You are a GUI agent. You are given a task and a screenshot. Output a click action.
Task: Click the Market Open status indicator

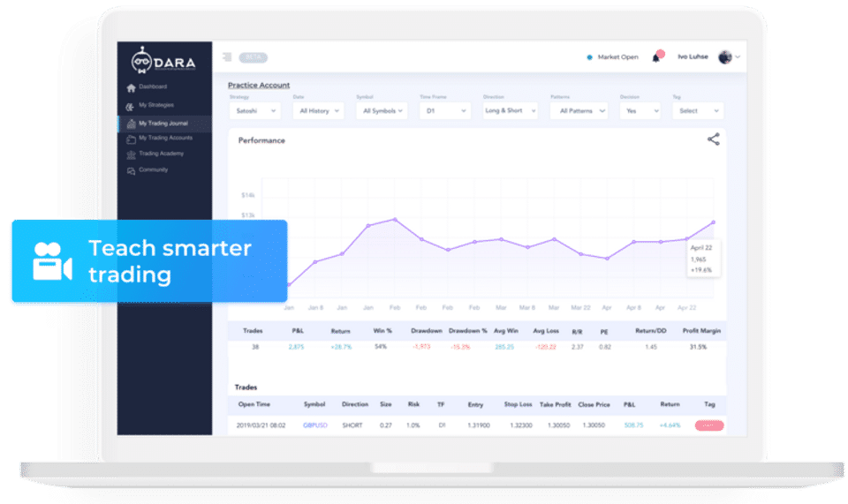click(x=613, y=56)
